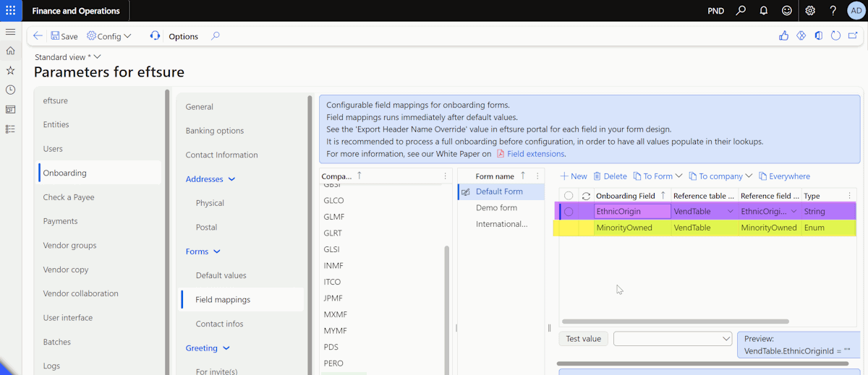
Task: Open the Test value combo box
Action: (x=673, y=339)
